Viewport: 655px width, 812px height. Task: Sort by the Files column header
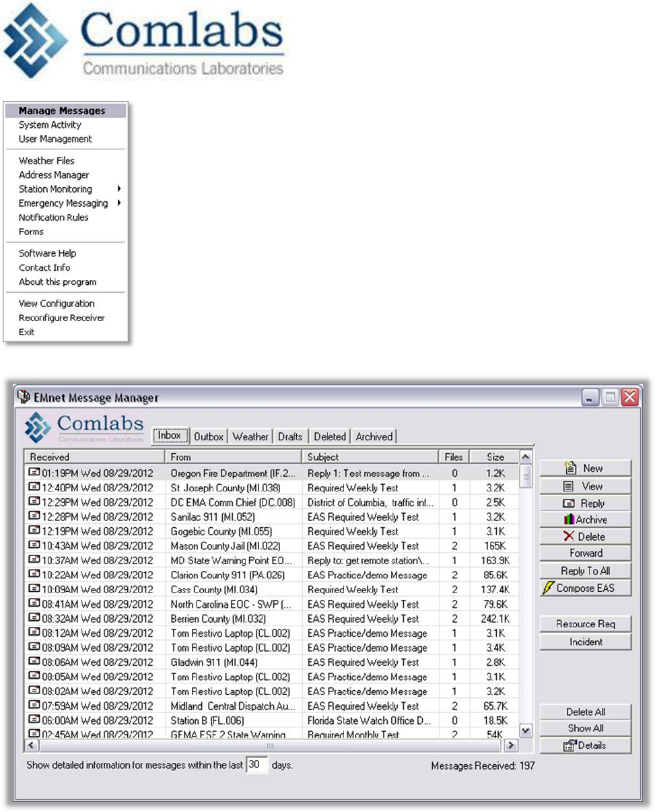pyautogui.click(x=454, y=456)
